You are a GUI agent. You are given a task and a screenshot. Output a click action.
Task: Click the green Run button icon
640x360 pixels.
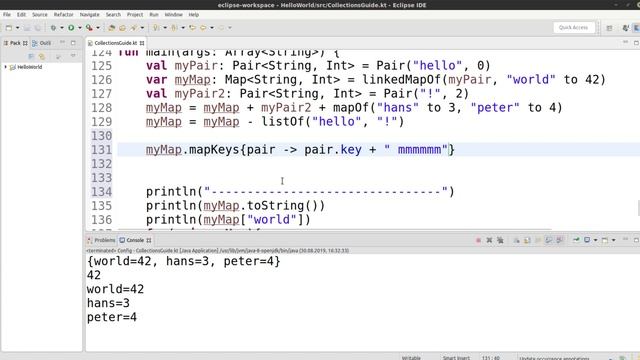[x=71, y=28]
